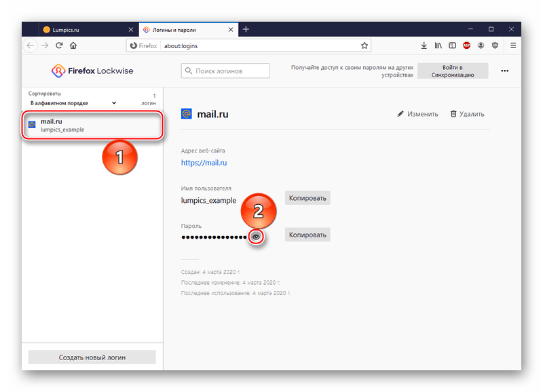Bookmark this page with the star icon
The width and height of the screenshot is (543, 392).
364,45
